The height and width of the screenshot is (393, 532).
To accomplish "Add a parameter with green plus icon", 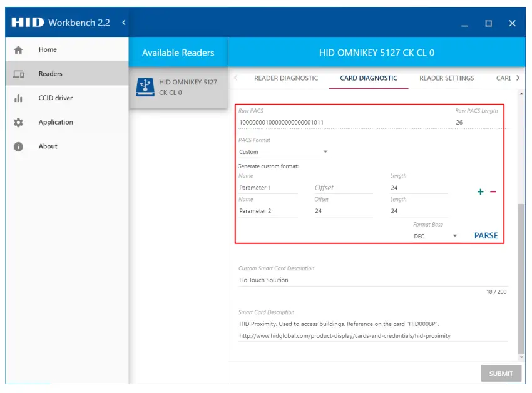I will 481,192.
